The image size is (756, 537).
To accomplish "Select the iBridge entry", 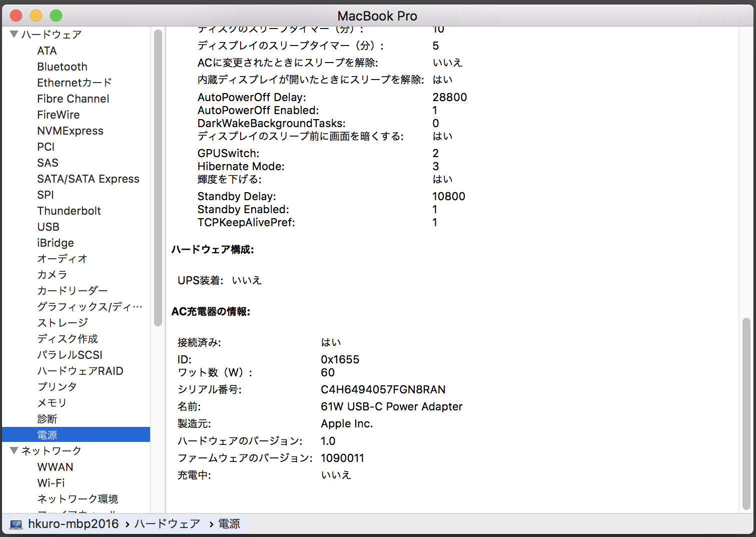I will pyautogui.click(x=56, y=243).
